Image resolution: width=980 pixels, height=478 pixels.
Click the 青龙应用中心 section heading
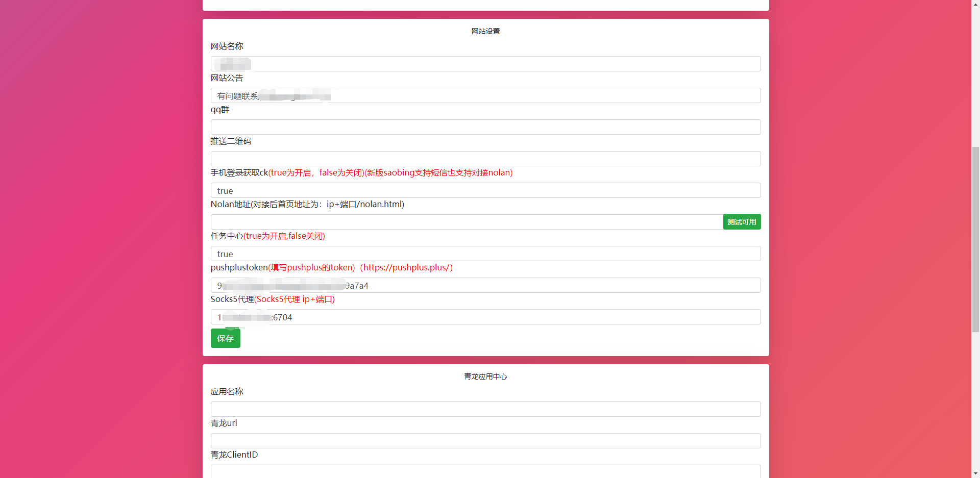[x=485, y=376]
